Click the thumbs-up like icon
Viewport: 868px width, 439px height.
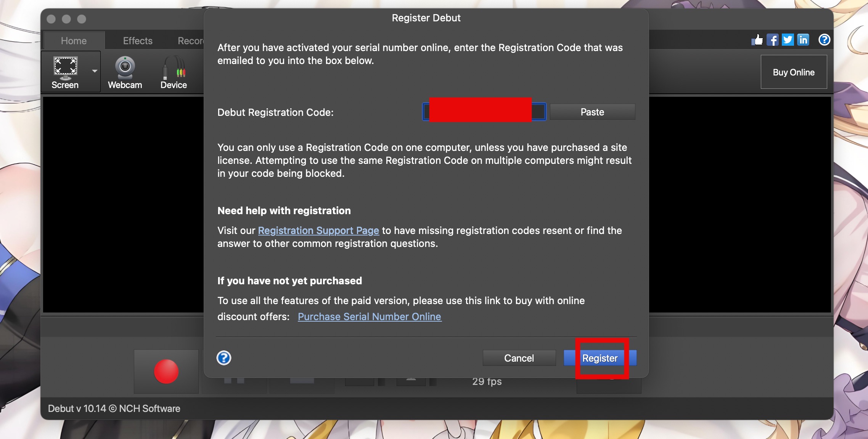pos(757,40)
